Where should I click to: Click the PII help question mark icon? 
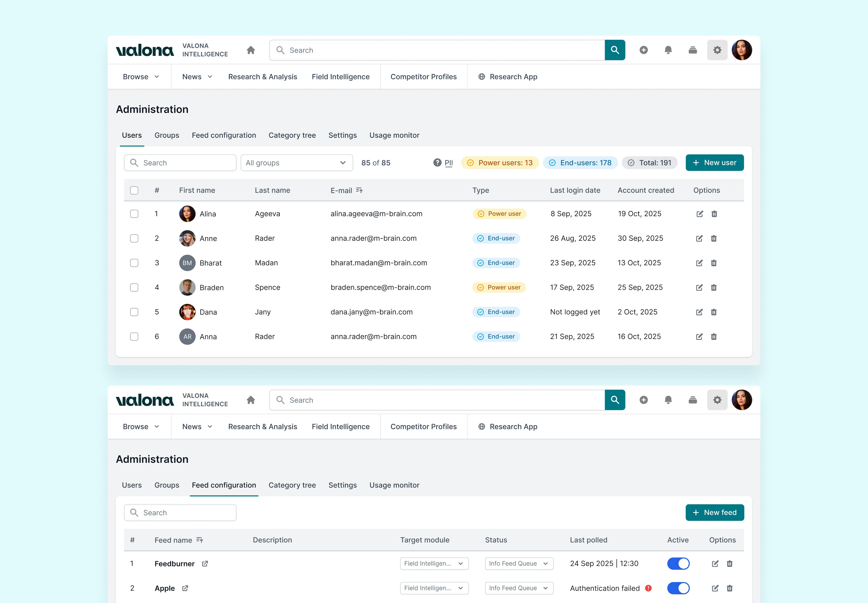coord(437,163)
